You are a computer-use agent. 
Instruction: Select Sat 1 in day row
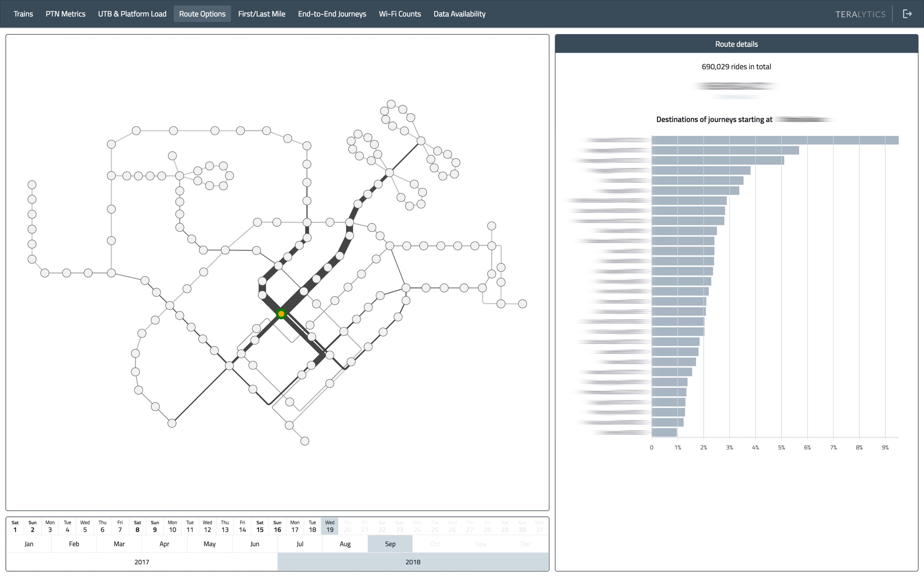[15, 526]
